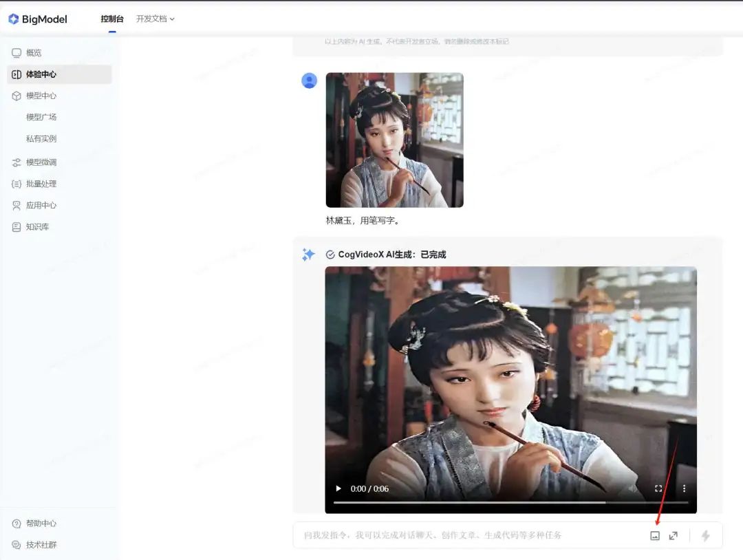Click the prompt text 林黛玉，用笔写字。

coord(363,220)
